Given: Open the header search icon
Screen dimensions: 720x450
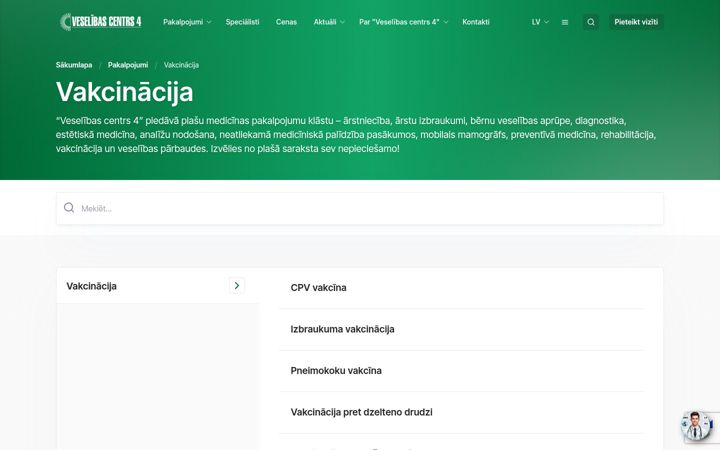Looking at the screenshot, I should coord(591,22).
